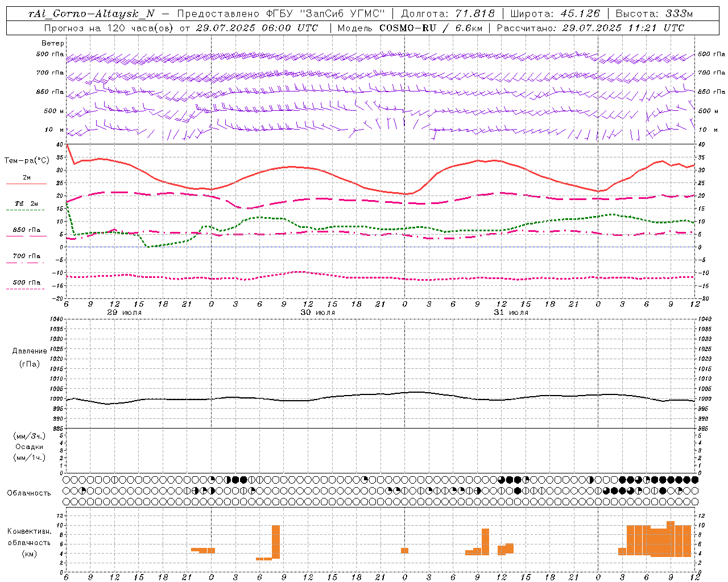The width and height of the screenshot is (728, 582).
Task: Click the solid red 2м legend line sample
Action: tap(26, 184)
